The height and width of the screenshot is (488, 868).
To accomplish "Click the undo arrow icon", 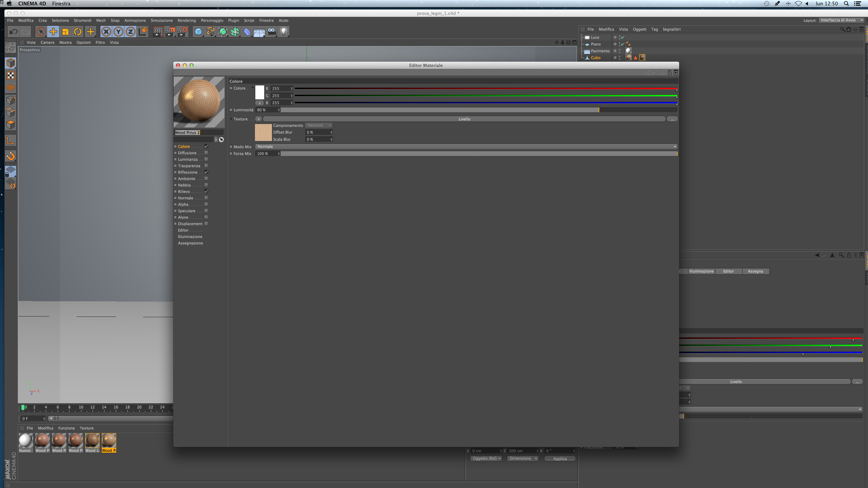I will pos(13,32).
